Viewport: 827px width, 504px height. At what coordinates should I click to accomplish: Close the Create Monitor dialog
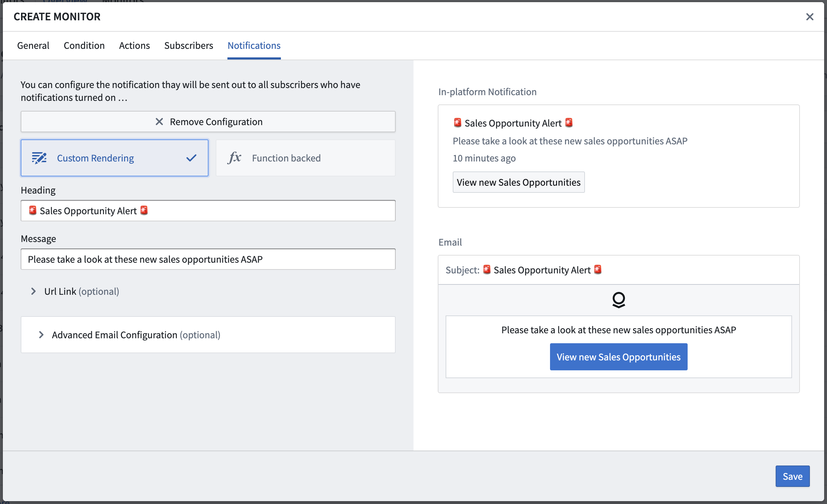click(810, 17)
